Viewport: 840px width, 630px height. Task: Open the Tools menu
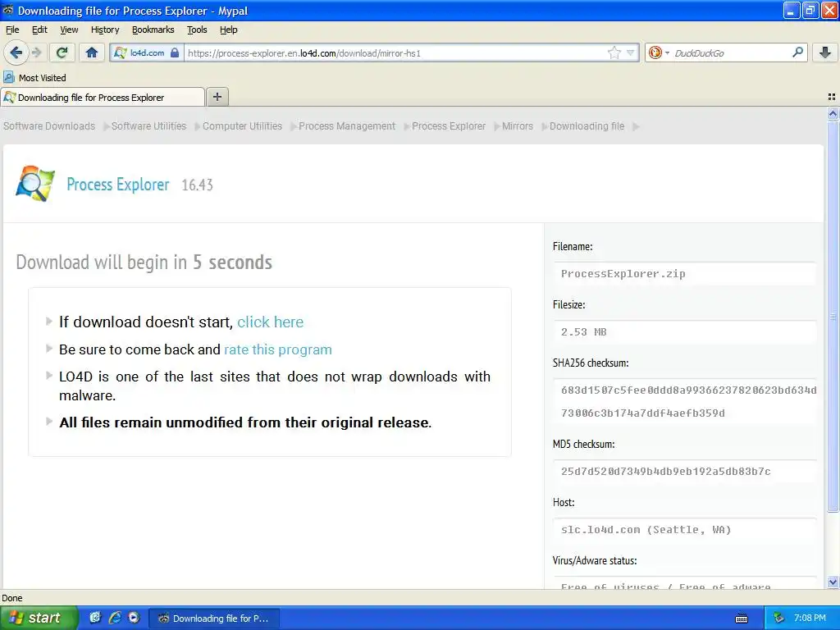(x=197, y=30)
